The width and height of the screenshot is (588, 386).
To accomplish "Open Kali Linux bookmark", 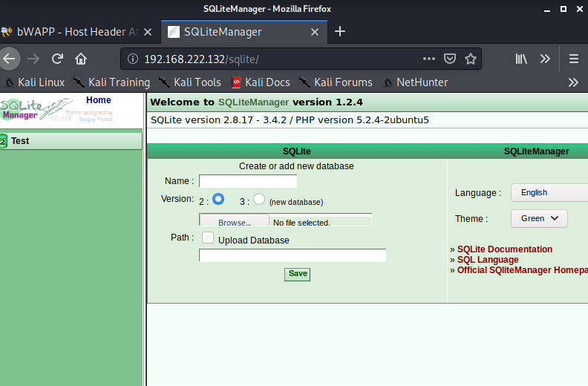I will [x=34, y=82].
